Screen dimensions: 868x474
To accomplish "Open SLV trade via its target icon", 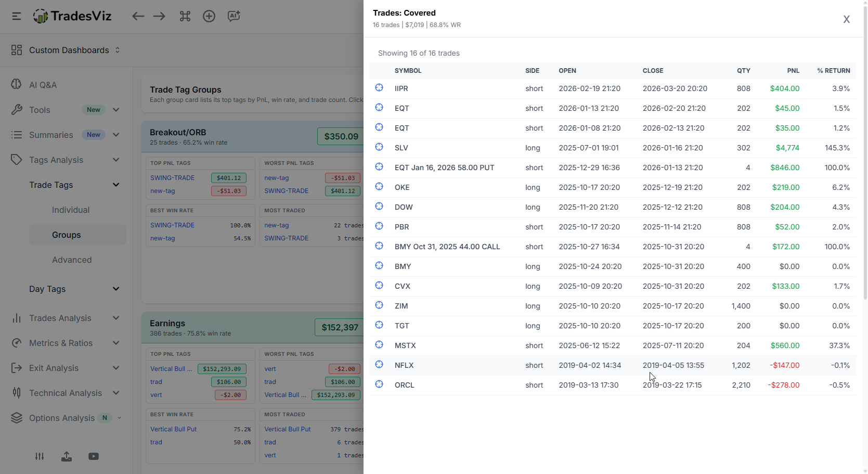I will tap(379, 147).
